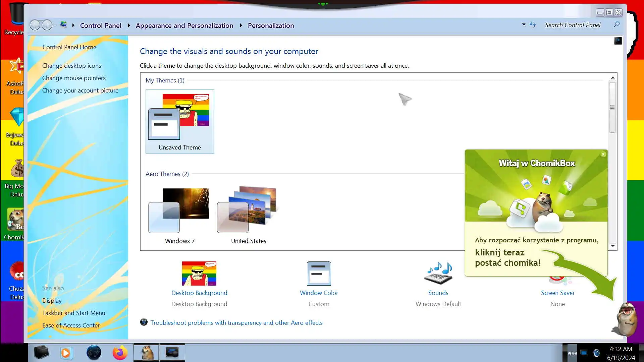Open the Window Color icon
The height and width of the screenshot is (362, 644).
point(319,274)
